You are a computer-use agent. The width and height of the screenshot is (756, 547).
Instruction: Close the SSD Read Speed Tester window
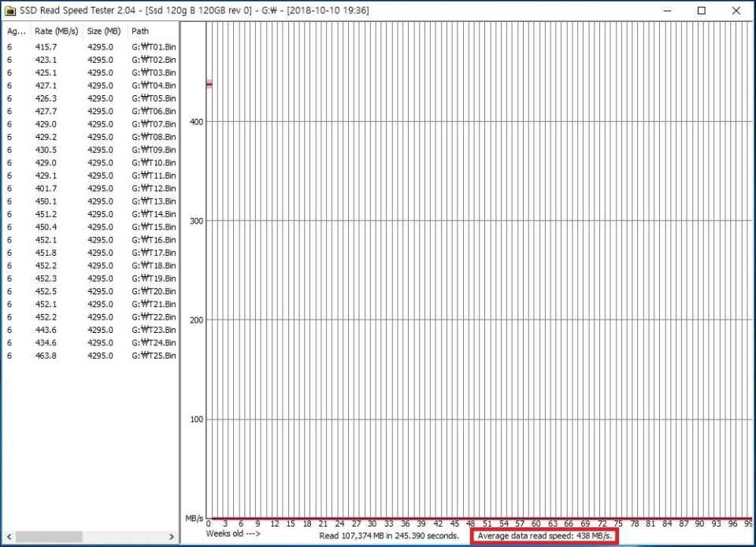click(736, 10)
